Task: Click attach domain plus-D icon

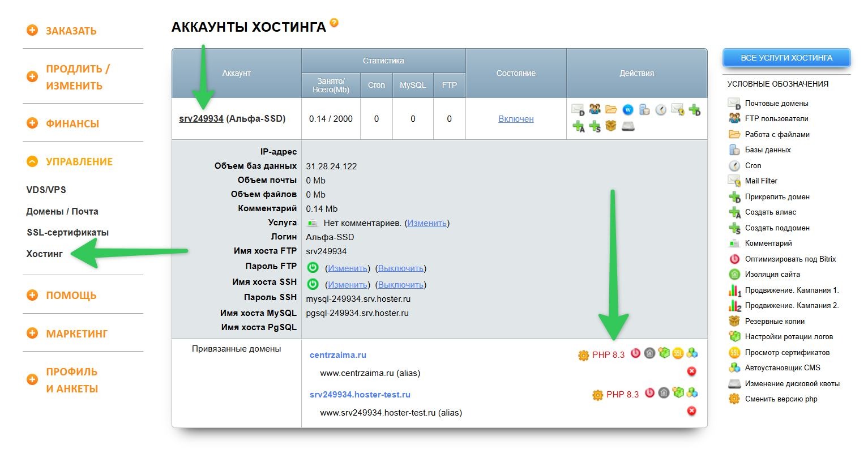Action: pos(695,110)
